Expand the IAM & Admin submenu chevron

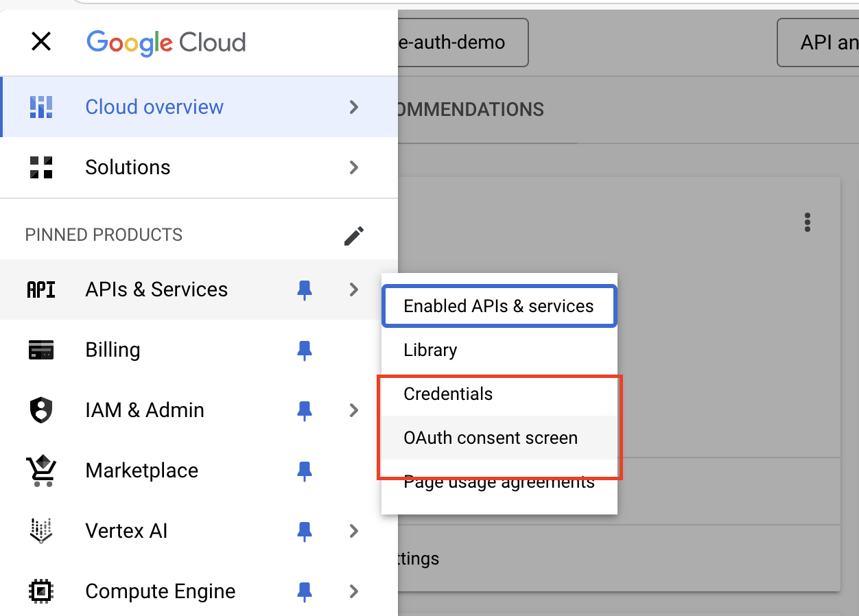pos(354,410)
